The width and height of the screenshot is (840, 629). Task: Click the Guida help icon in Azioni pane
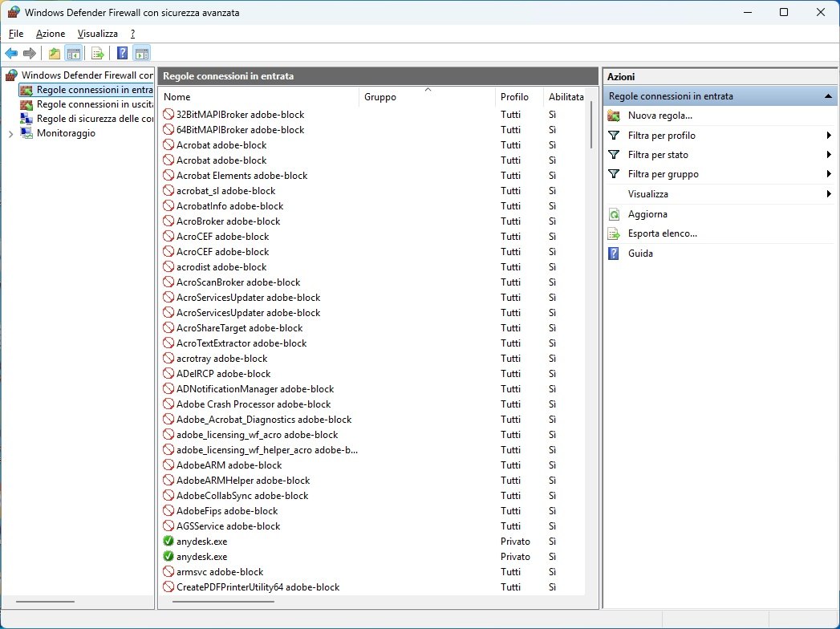click(x=614, y=254)
